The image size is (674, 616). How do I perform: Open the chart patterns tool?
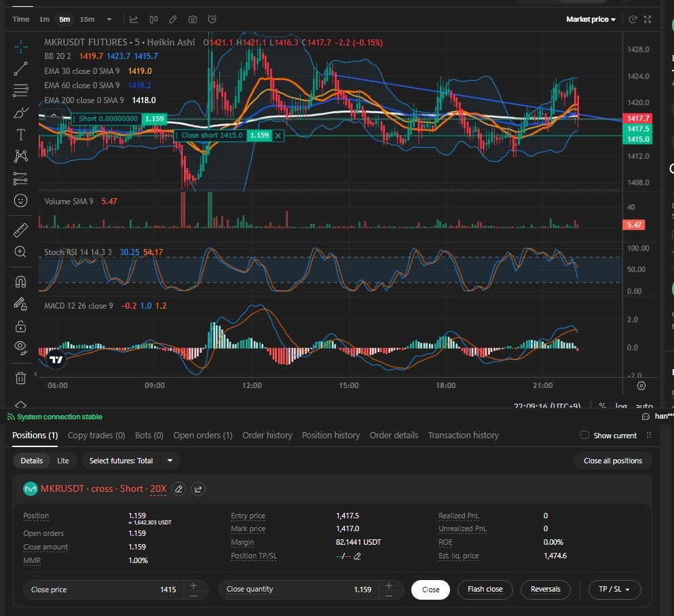tap(20, 156)
